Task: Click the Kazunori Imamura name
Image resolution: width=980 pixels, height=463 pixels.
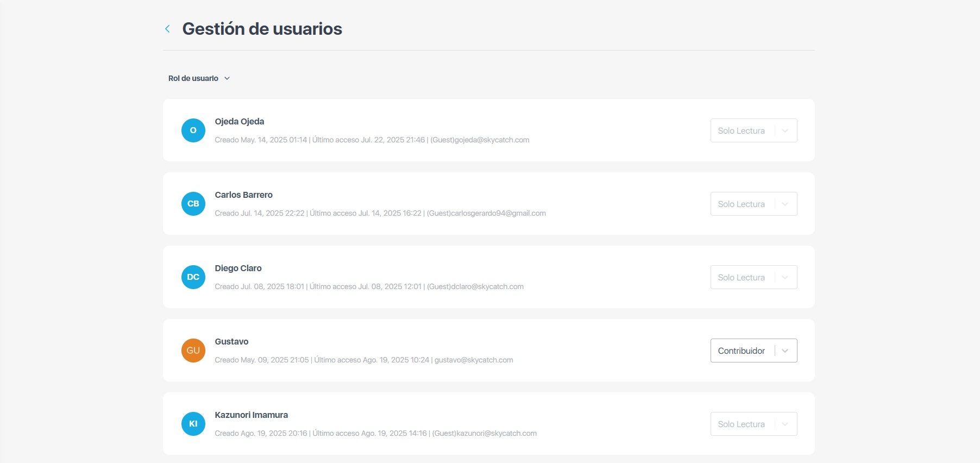Action: (251, 415)
